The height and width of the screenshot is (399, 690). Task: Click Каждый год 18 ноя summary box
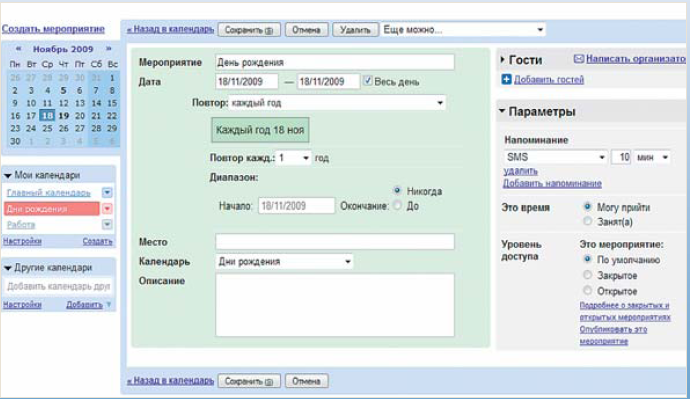point(260,130)
